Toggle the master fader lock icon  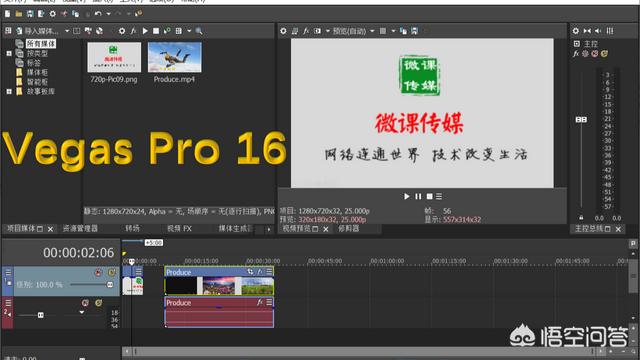(581, 218)
